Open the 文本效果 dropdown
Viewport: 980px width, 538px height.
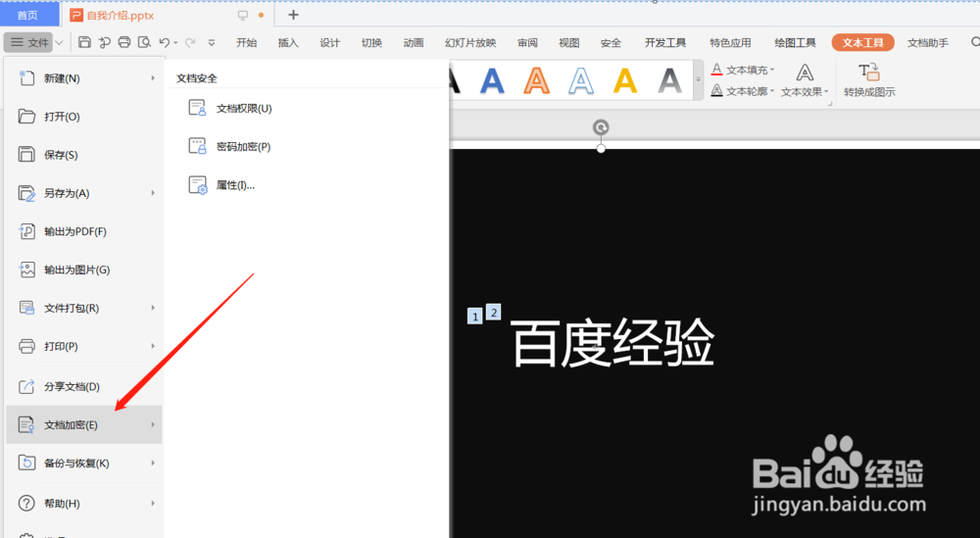805,80
